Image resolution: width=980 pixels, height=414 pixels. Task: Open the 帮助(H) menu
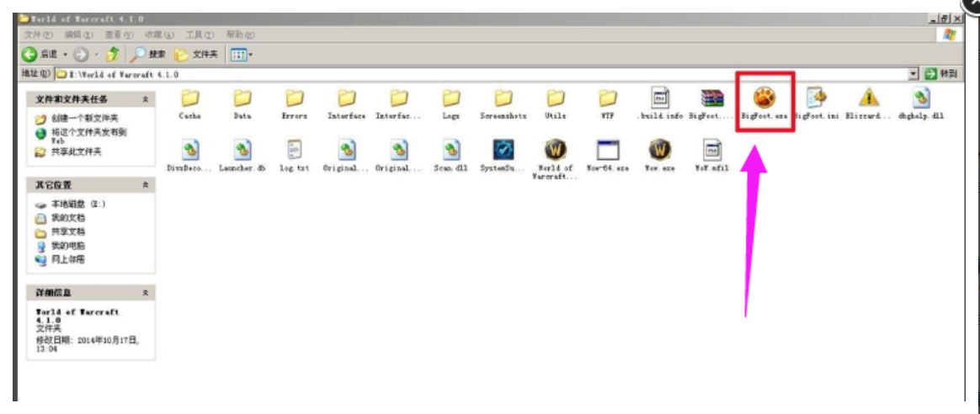(x=240, y=34)
